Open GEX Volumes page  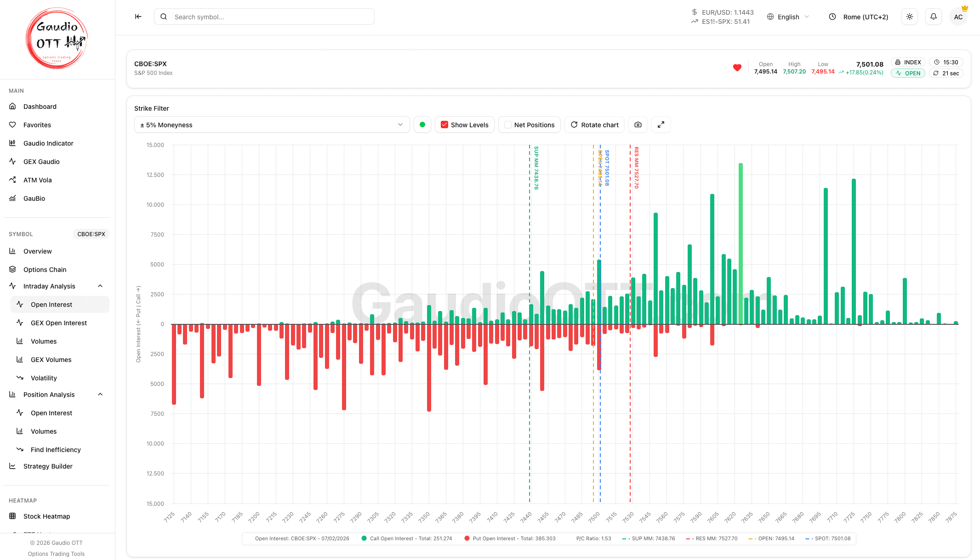(x=60, y=359)
